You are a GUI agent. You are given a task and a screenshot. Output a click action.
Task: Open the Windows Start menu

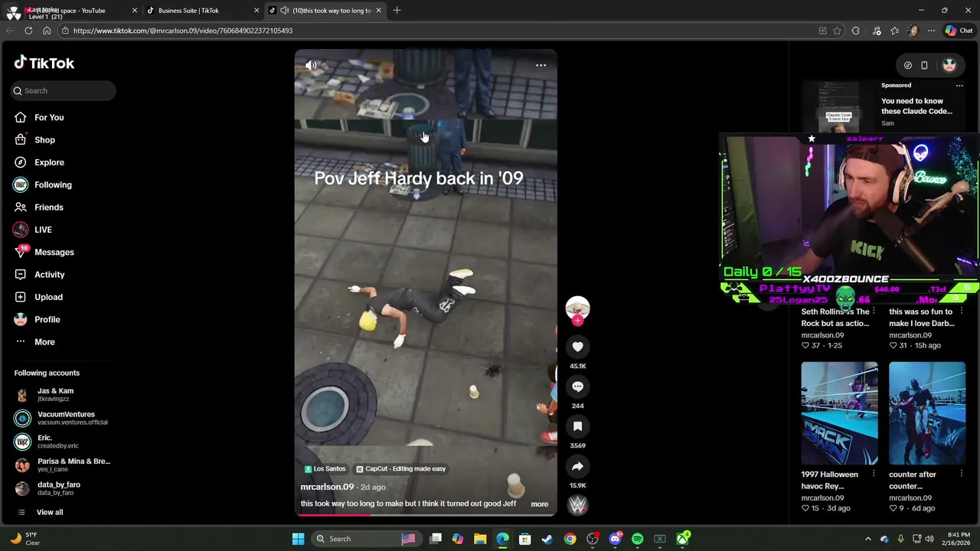tap(298, 539)
